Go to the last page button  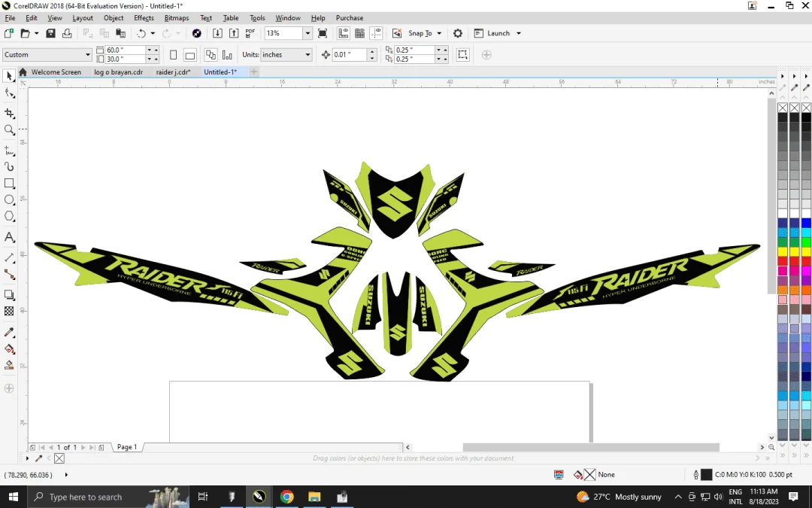click(x=92, y=447)
